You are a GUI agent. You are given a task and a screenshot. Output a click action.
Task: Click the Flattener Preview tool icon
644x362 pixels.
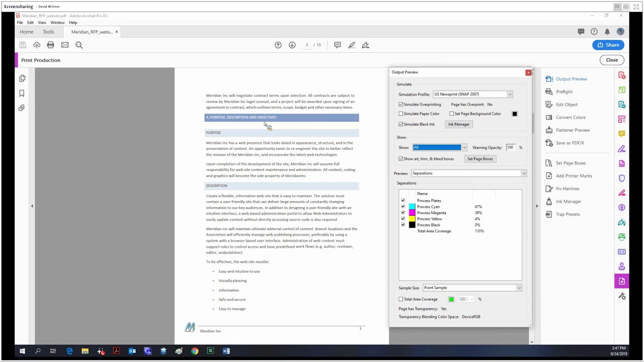coord(549,130)
